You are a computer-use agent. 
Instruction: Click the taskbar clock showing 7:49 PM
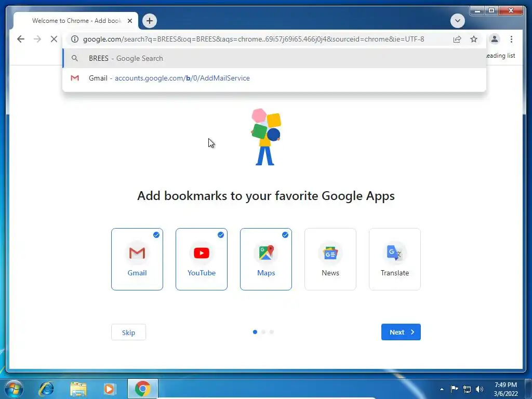[506, 389]
